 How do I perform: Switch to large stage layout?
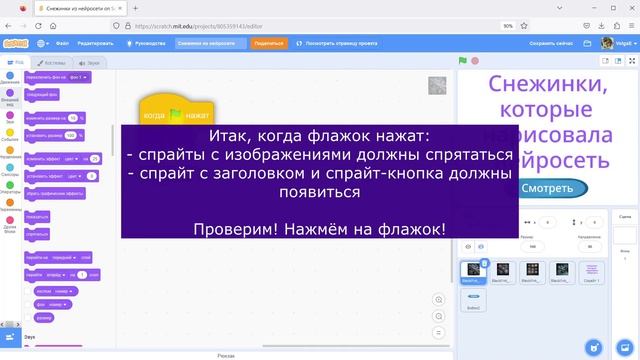[618, 61]
